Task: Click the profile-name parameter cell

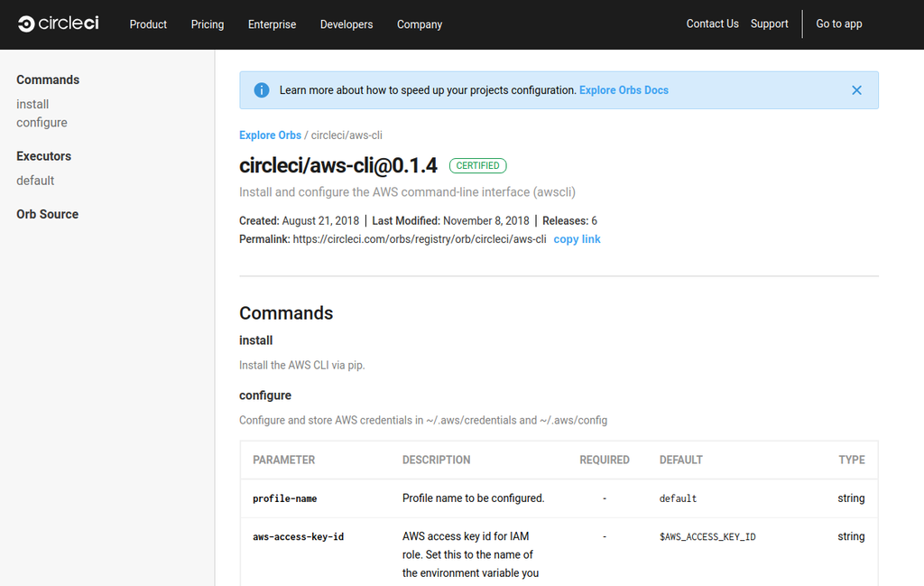Action: pyautogui.click(x=284, y=498)
